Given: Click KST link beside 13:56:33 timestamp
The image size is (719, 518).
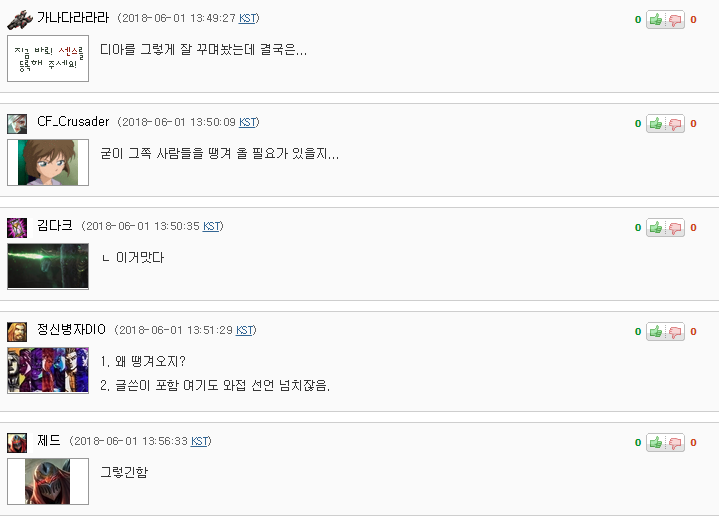Looking at the screenshot, I should point(199,441).
